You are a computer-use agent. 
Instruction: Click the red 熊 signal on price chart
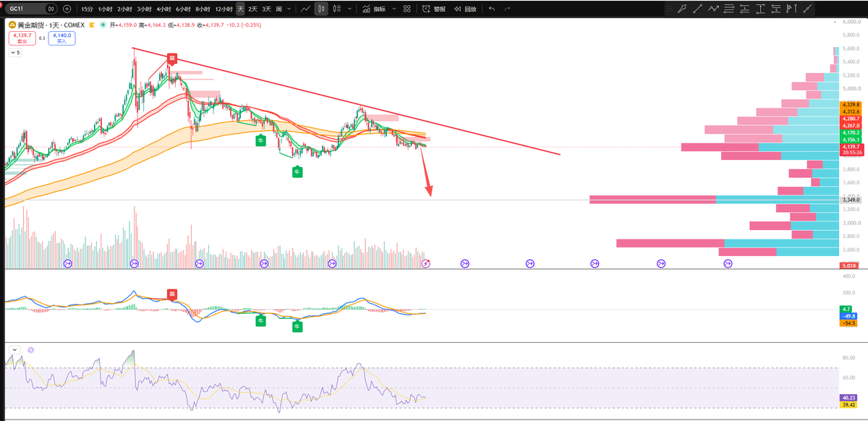point(172,58)
